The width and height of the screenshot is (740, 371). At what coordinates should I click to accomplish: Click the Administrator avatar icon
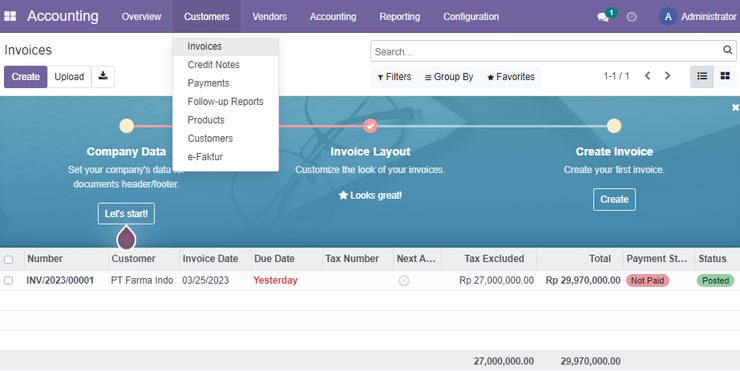(x=668, y=17)
